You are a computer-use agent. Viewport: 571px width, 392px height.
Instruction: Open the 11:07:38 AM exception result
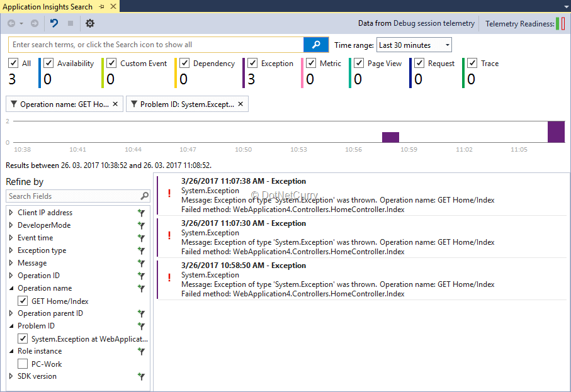click(361, 195)
